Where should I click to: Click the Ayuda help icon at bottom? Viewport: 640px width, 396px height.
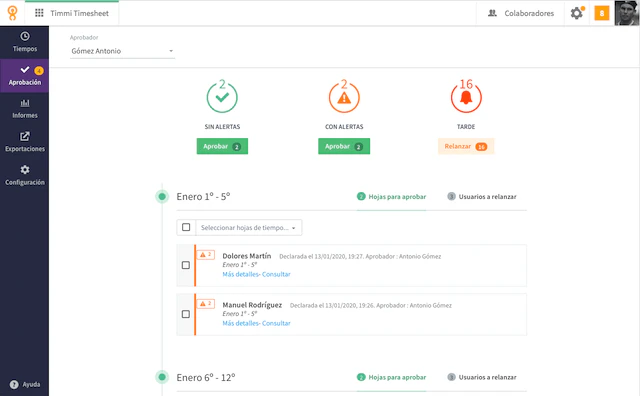pos(14,384)
